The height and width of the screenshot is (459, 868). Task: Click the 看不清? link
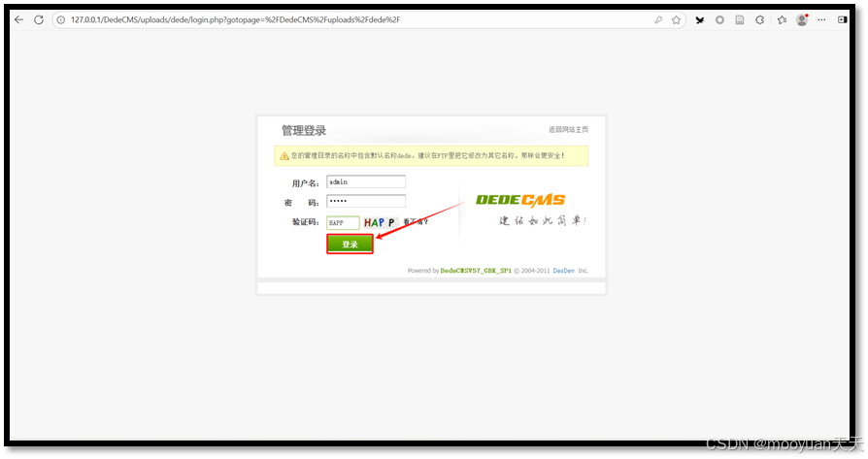point(416,222)
